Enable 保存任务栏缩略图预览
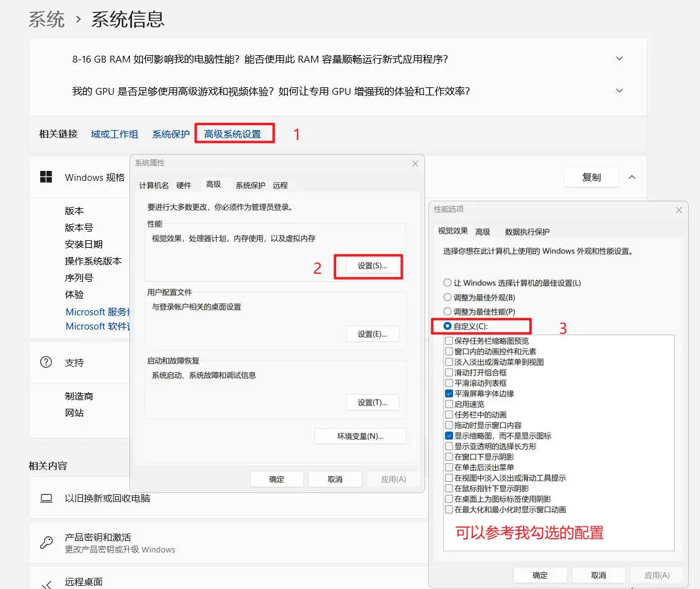The image size is (700, 589). tap(447, 340)
